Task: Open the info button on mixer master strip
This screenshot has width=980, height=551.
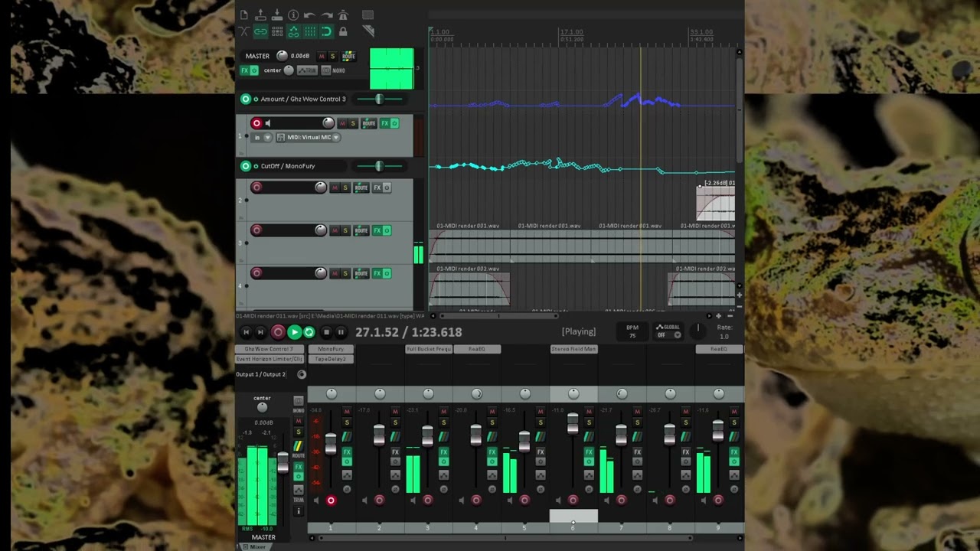Action: point(299,511)
